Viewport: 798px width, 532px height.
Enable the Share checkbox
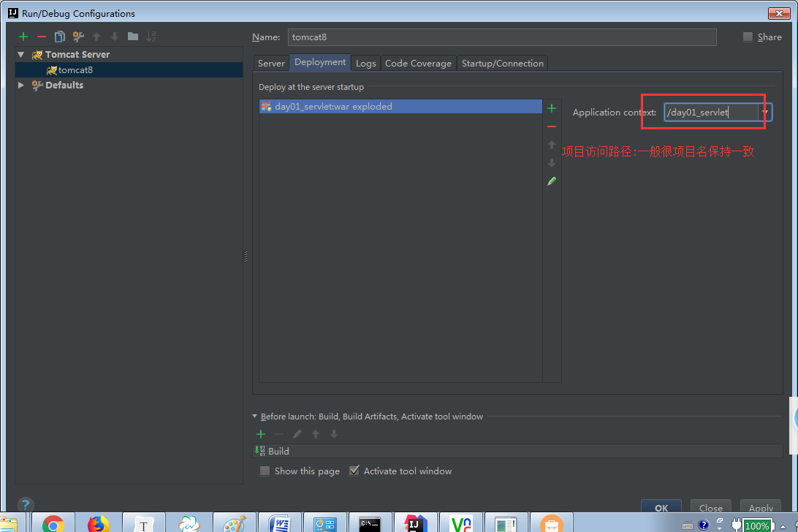[748, 37]
